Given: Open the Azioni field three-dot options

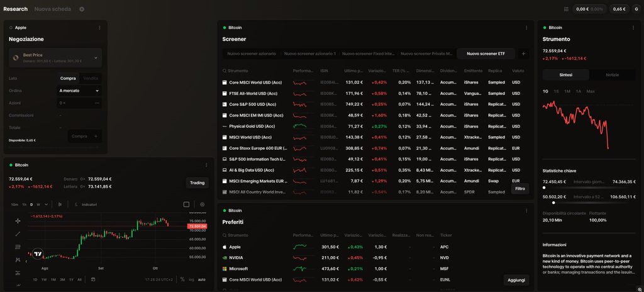Looking at the screenshot, I should click(x=97, y=103).
